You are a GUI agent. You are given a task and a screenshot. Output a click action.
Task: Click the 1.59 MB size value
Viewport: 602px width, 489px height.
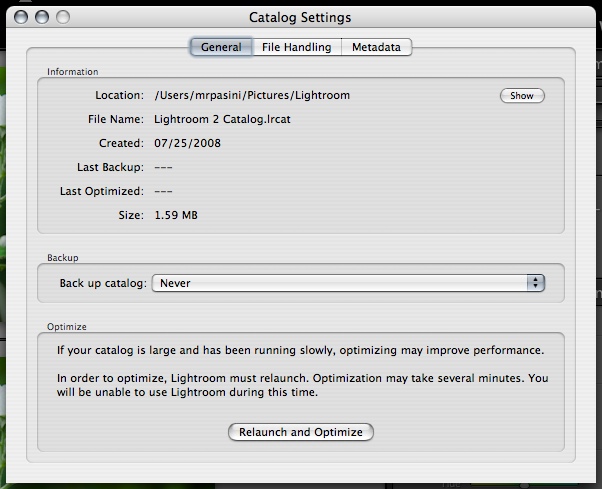[178, 215]
